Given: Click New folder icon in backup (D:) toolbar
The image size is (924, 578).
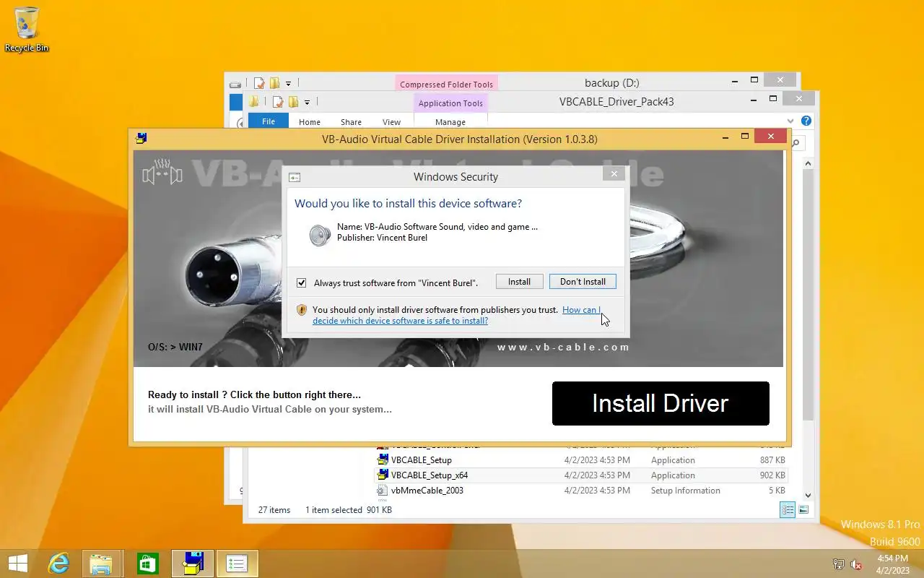Looking at the screenshot, I should click(x=274, y=83).
